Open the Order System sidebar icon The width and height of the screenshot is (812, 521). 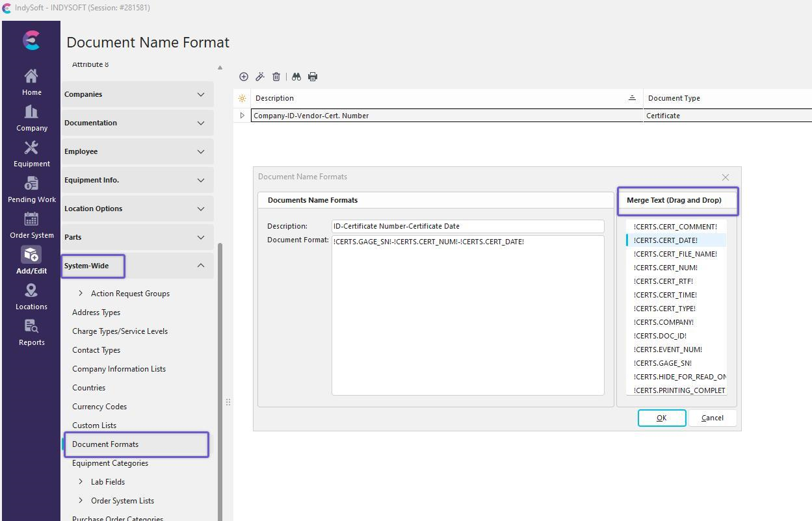pos(31,225)
